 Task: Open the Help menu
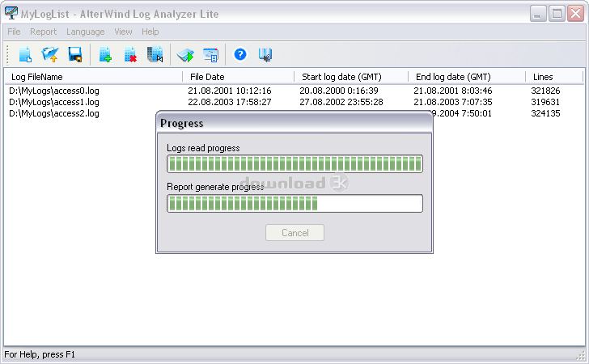(x=150, y=32)
